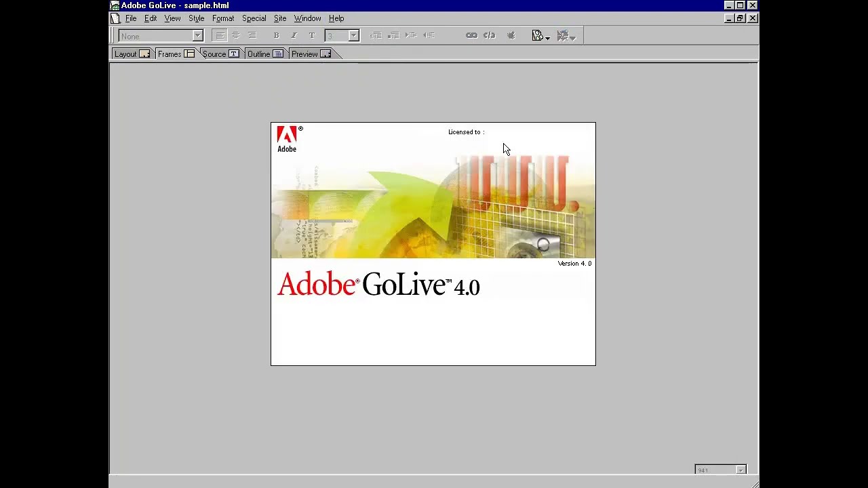Click the Adobe logo on splash screen
The height and width of the screenshot is (488, 868).
click(289, 139)
